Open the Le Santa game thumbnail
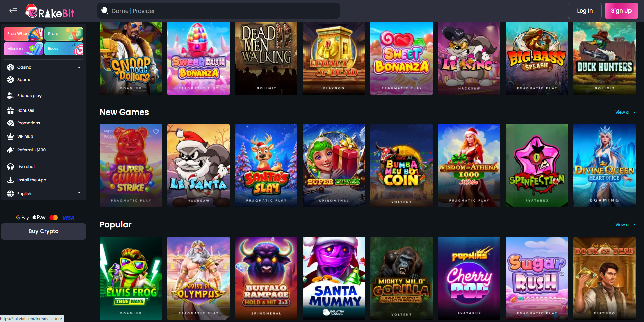This screenshot has height=322, width=644. coord(198,166)
